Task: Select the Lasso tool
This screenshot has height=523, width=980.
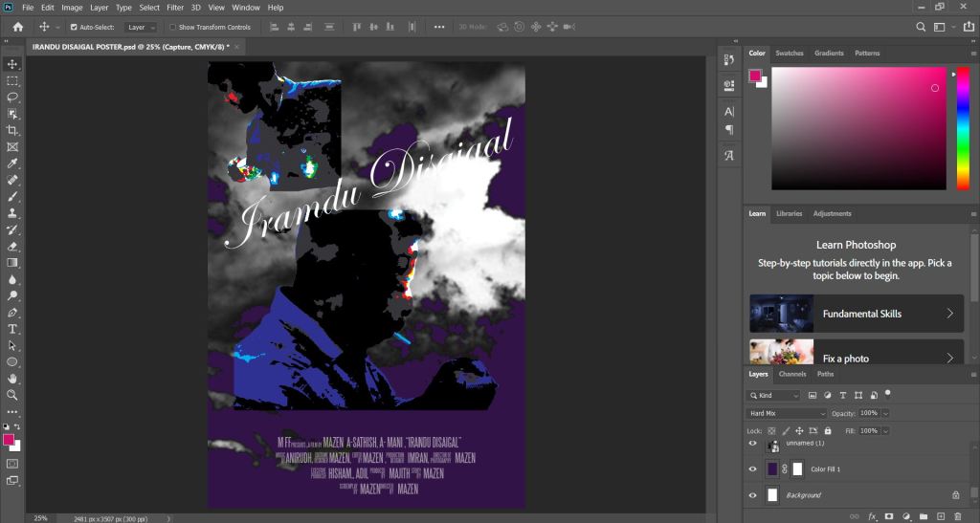Action: [12, 98]
